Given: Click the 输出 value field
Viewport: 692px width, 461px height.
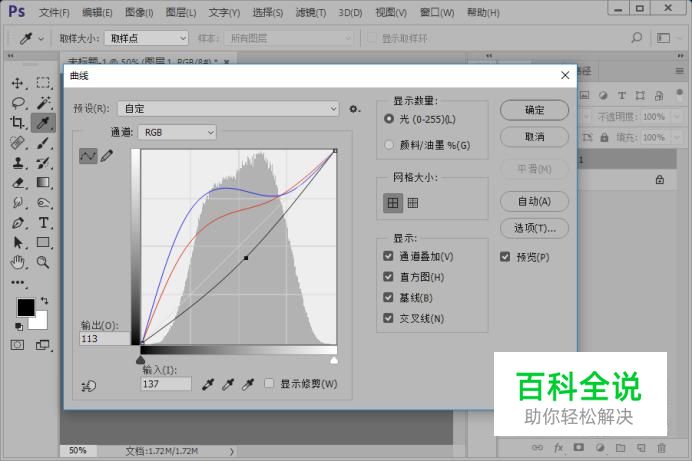Looking at the screenshot, I should (105, 338).
